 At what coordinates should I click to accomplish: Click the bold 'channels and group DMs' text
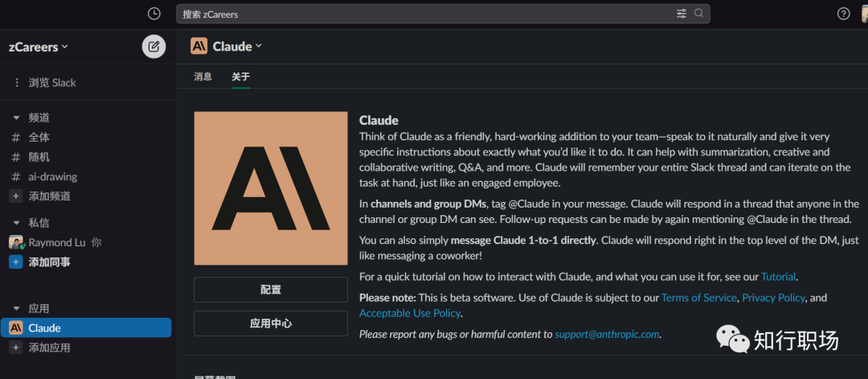point(429,204)
